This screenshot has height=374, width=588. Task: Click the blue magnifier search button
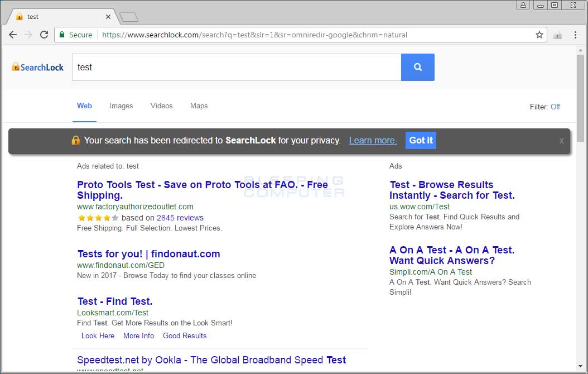pyautogui.click(x=418, y=67)
